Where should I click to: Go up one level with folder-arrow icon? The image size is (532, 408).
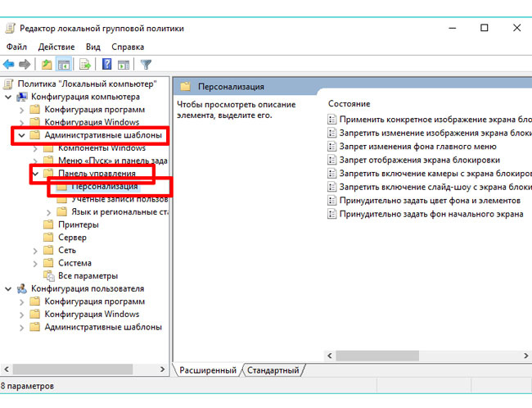[47, 64]
